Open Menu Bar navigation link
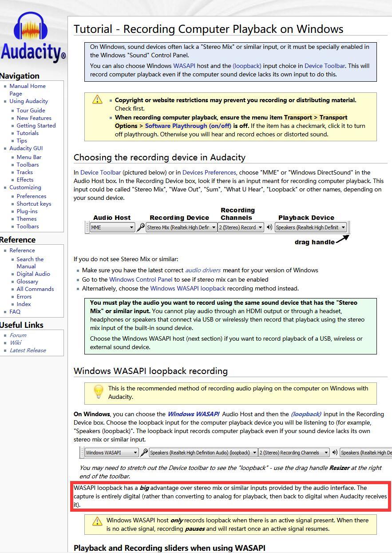 29,157
